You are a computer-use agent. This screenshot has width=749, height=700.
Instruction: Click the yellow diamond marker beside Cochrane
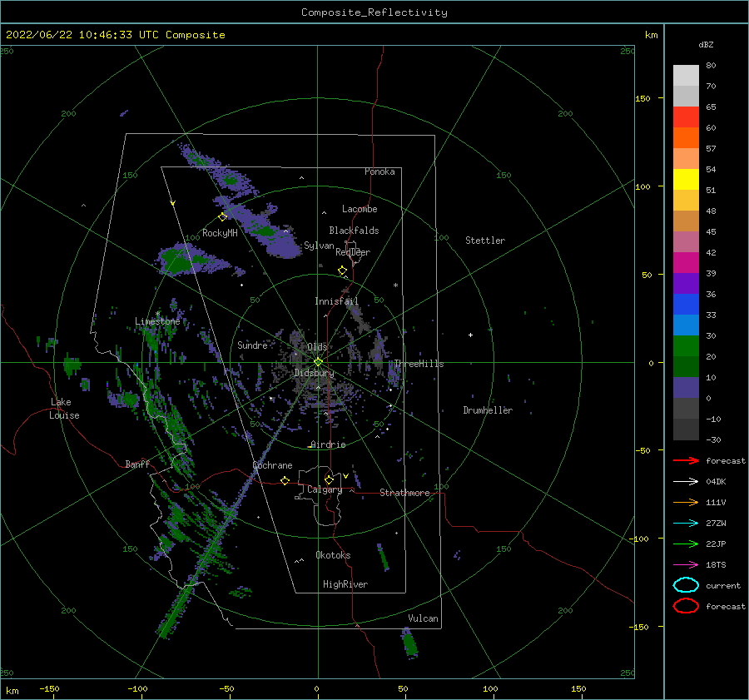tap(285, 480)
